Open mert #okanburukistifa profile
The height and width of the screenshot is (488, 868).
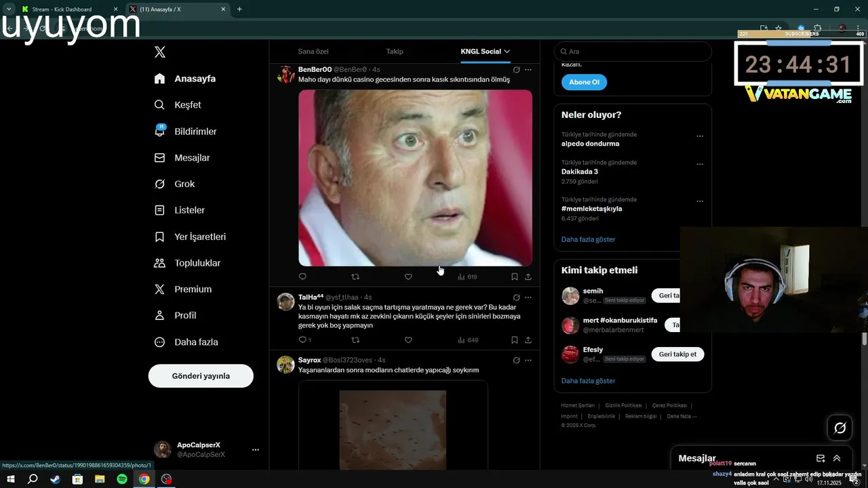pyautogui.click(x=620, y=320)
